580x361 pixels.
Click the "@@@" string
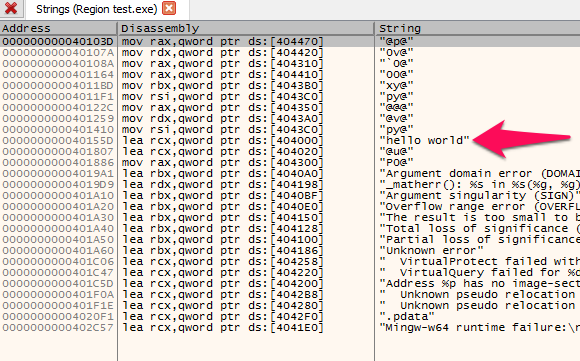pos(397,108)
